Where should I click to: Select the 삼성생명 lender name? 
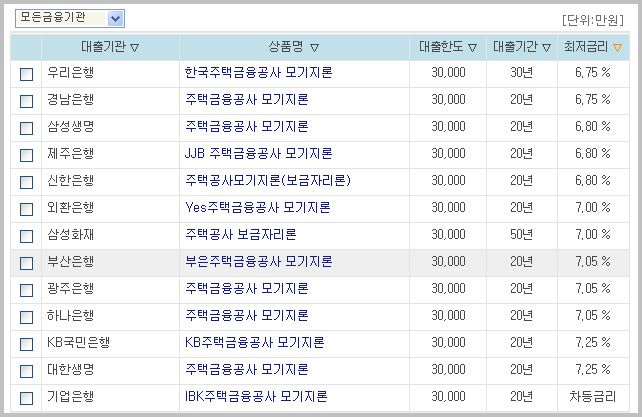pyautogui.click(x=70, y=127)
